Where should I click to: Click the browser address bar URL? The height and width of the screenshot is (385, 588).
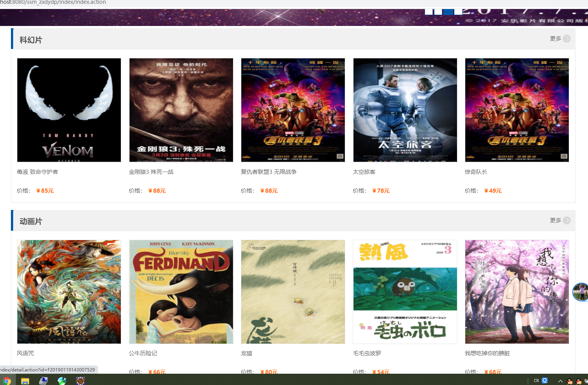tap(53, 2)
